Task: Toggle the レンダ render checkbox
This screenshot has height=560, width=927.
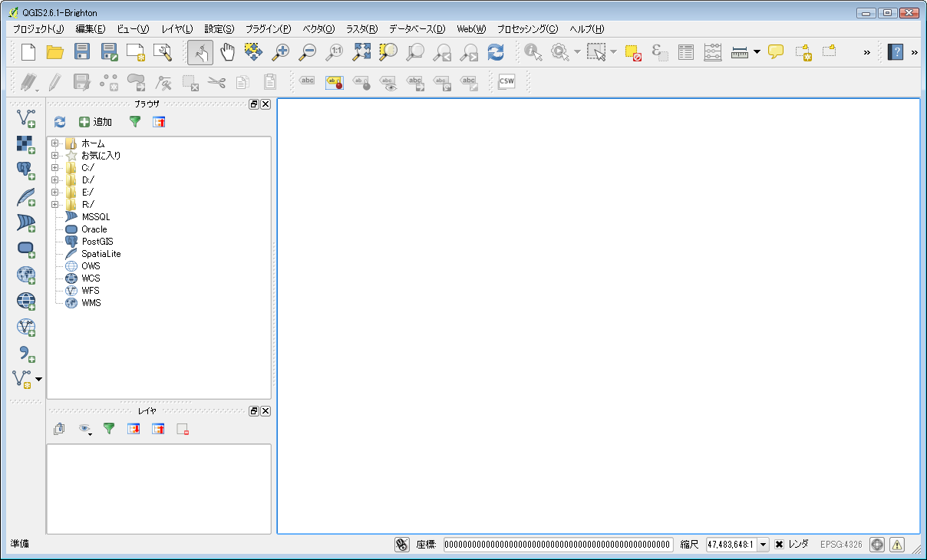Action: point(779,544)
